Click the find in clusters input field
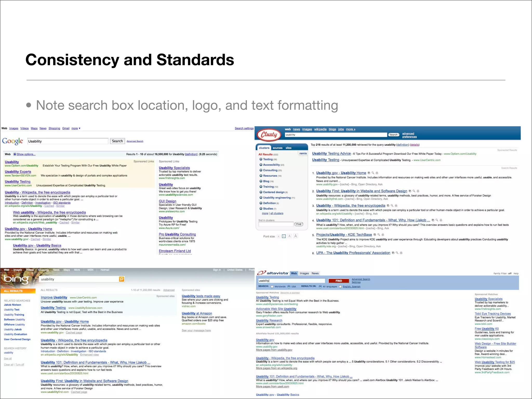The image size is (532, 399). tap(276, 224)
